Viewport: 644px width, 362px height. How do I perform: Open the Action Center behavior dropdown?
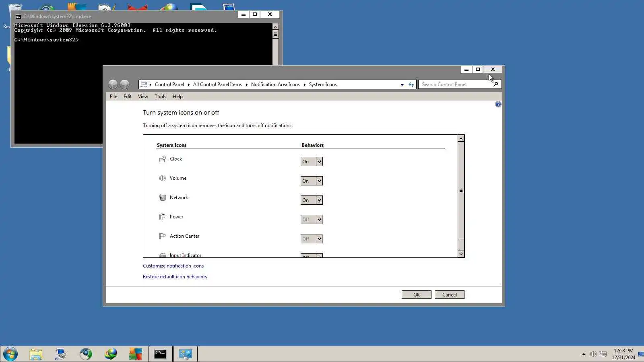[312, 239]
